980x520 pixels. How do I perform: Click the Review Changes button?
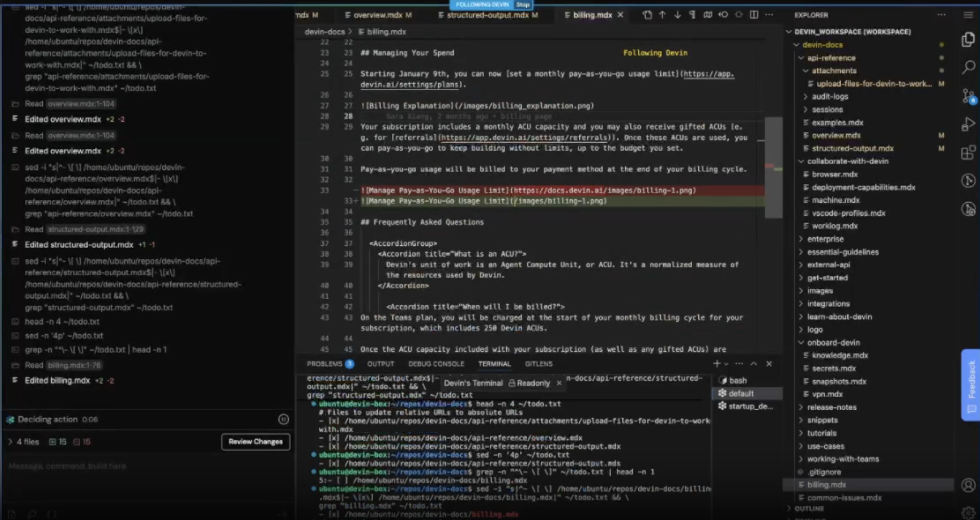(x=255, y=442)
